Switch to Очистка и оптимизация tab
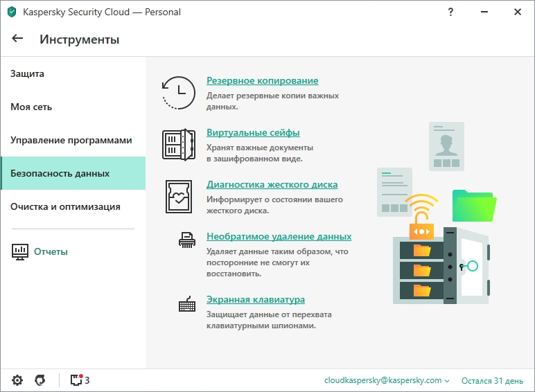535x392 pixels. click(73, 206)
